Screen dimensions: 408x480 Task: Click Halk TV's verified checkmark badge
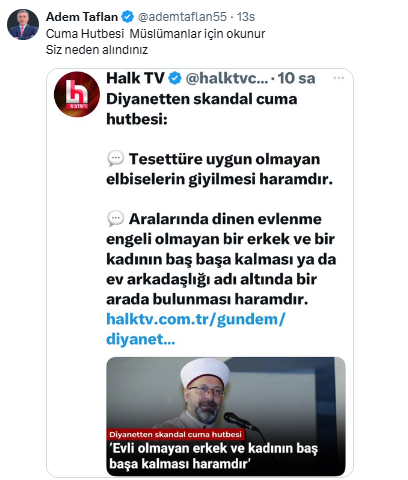coord(175,78)
